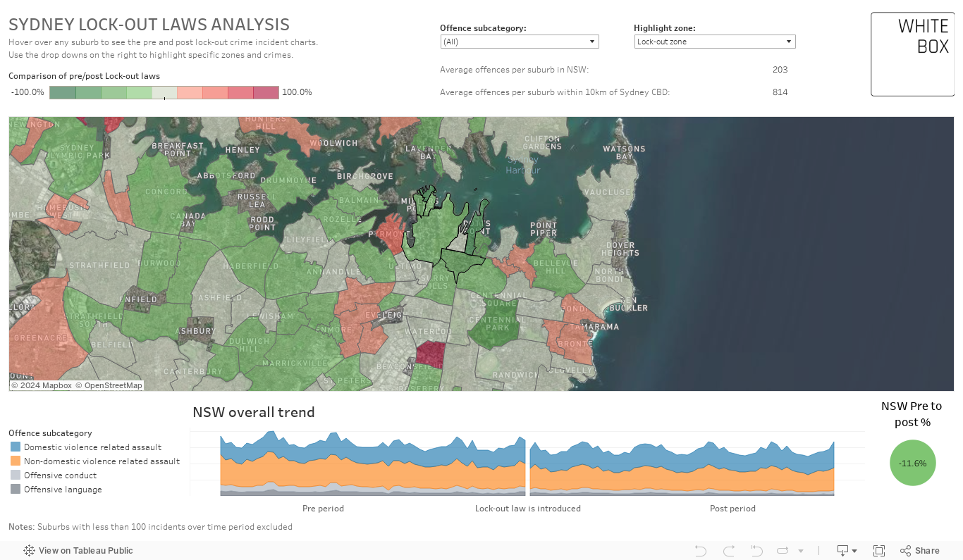This screenshot has width=963, height=560.
Task: Click the Hunters Hill suburb label
Action: click(x=266, y=122)
